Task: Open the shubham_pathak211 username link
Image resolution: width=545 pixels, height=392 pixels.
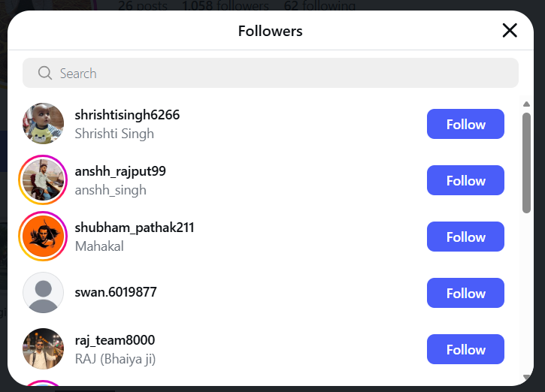Action: (135, 227)
